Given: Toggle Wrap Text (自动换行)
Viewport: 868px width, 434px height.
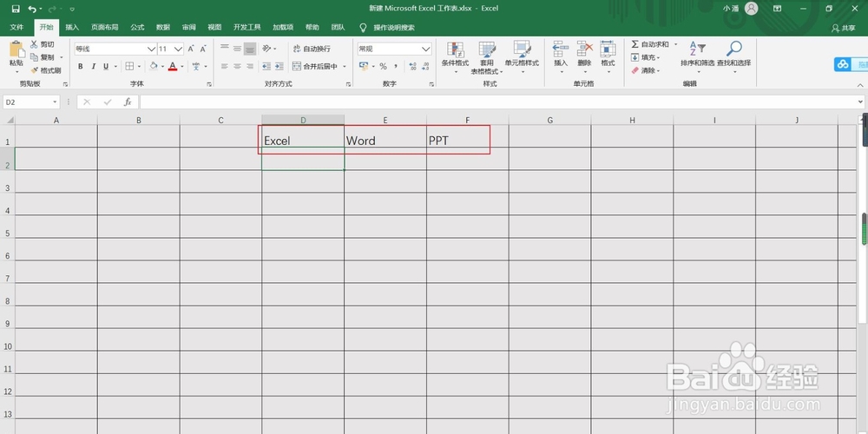Looking at the screenshot, I should [311, 49].
